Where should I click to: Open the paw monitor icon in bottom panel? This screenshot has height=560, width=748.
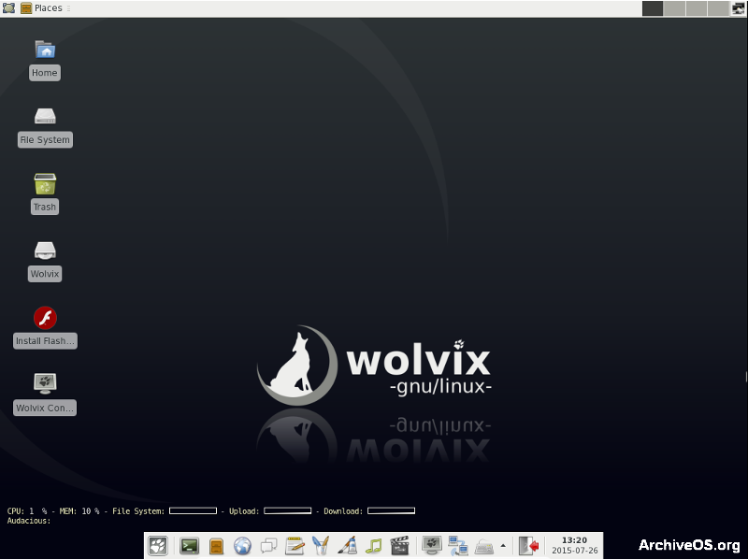click(x=432, y=546)
